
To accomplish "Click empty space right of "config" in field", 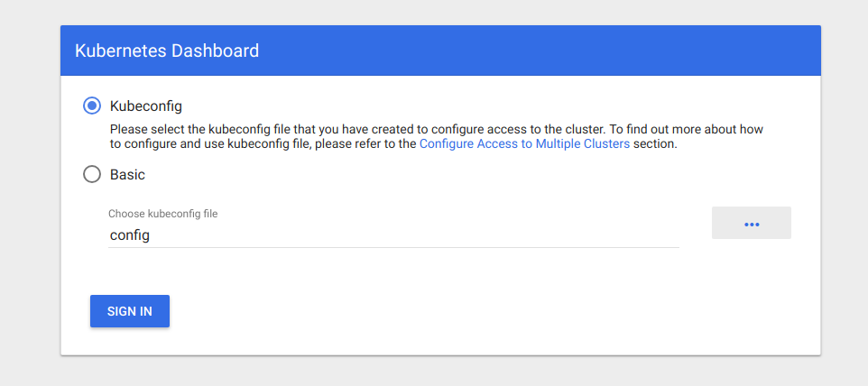I will (414, 235).
